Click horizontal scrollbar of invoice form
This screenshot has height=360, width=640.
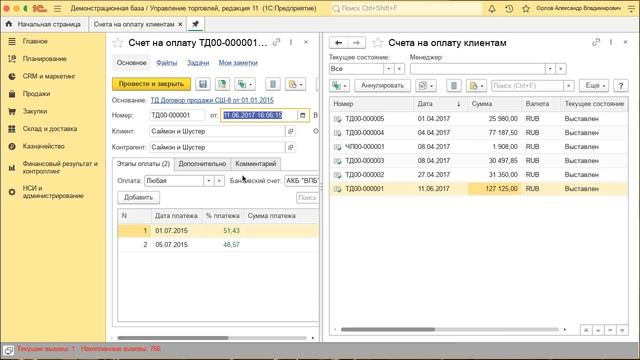click(173, 338)
